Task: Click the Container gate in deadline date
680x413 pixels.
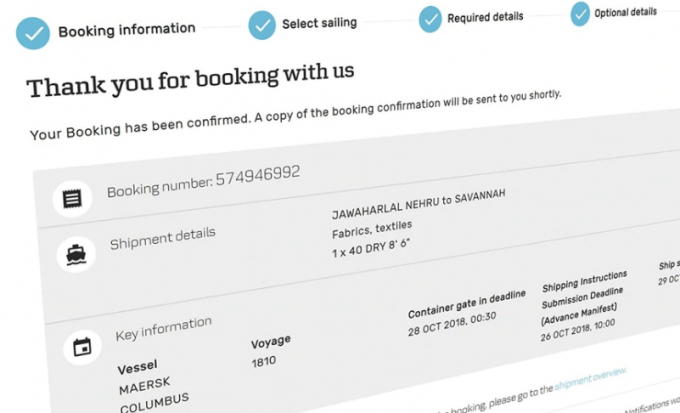Action: point(452,324)
